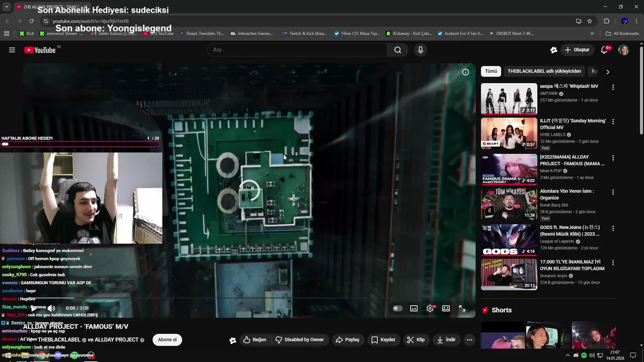644x362 pixels.
Task: Download video with İndir
Action: (x=446, y=340)
